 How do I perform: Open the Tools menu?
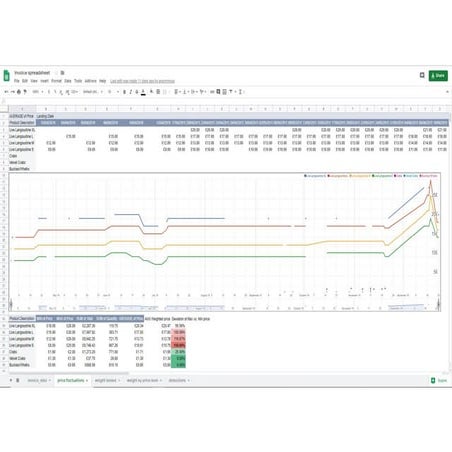[78, 81]
